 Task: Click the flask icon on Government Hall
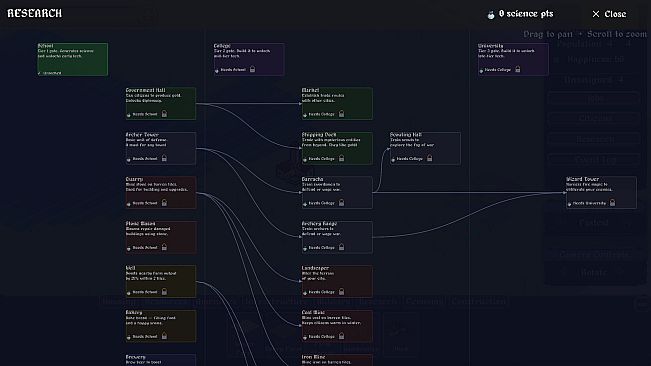click(x=128, y=115)
